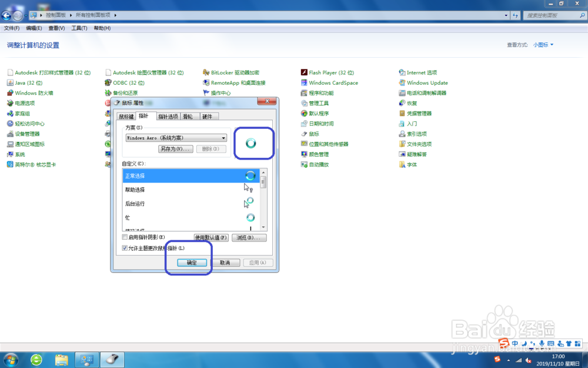Open the 帮助(H) menu
The height and width of the screenshot is (368, 588).
click(102, 28)
